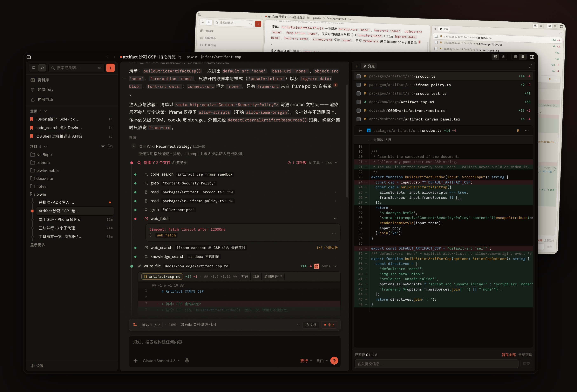Expand the 待办 todo bar chevron
The width and height of the screenshot is (577, 392).
coord(298,325)
